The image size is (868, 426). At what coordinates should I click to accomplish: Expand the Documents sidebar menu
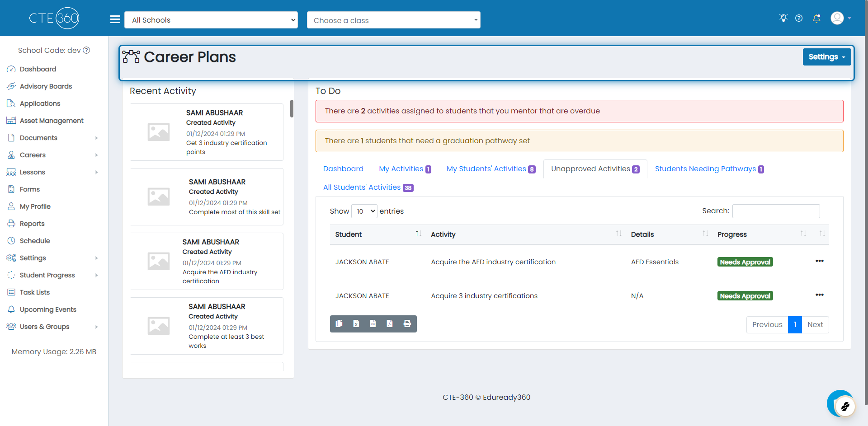pyautogui.click(x=54, y=138)
